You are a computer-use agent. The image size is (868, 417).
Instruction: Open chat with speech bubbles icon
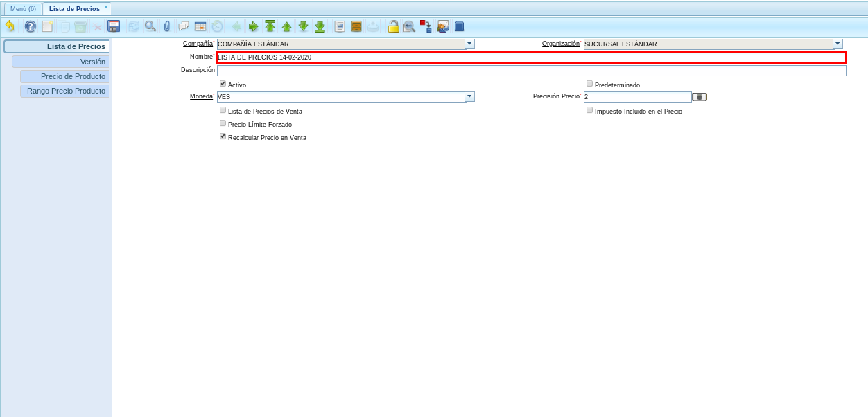point(184,26)
